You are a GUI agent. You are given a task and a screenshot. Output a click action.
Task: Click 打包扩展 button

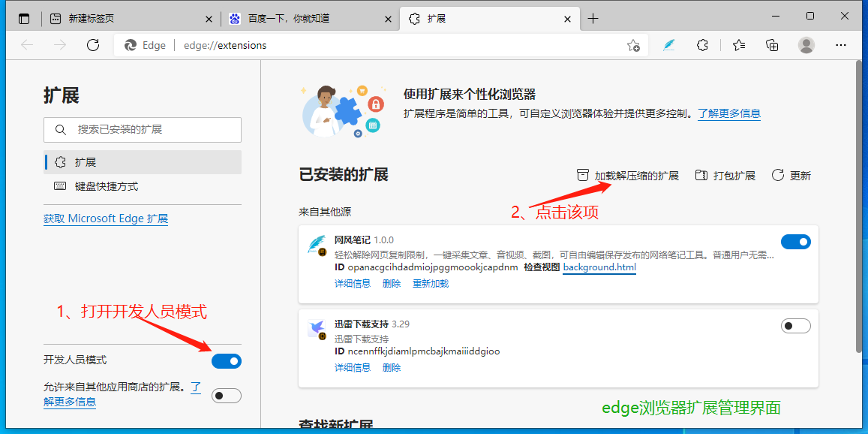point(725,176)
